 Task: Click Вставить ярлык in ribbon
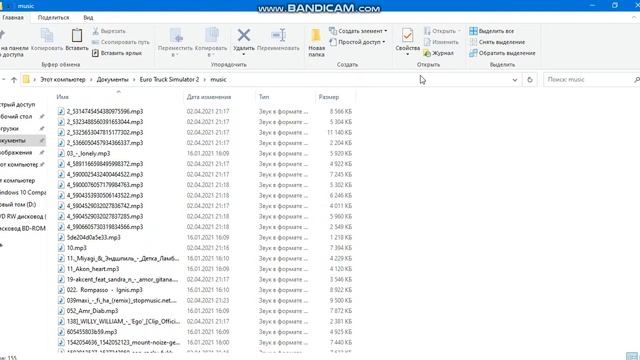tap(117, 53)
